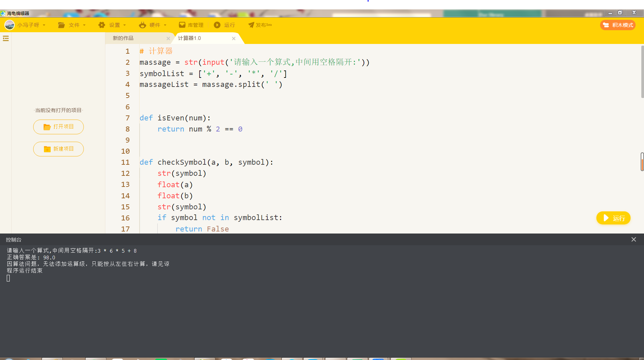The height and width of the screenshot is (360, 644).
Task: Click the 'def checkSymbol' definition line
Action: 206,162
